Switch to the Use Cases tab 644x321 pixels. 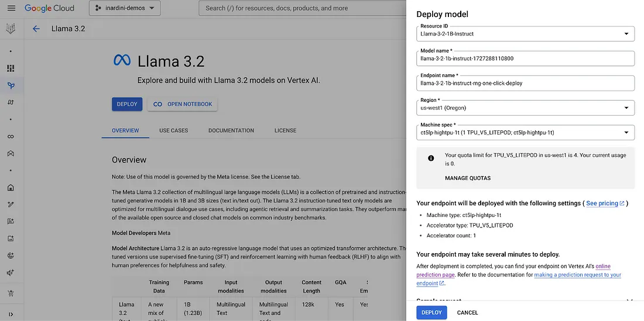click(174, 130)
